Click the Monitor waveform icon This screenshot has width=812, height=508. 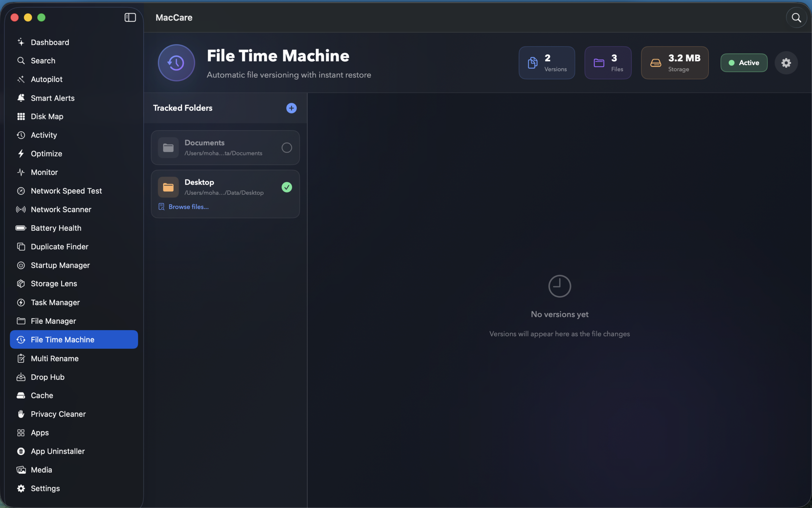(x=21, y=172)
